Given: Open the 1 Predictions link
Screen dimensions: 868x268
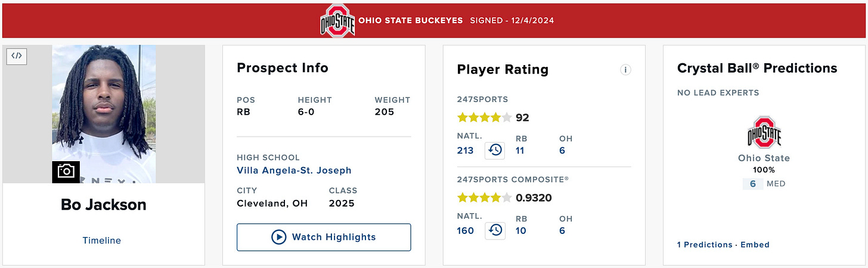Looking at the screenshot, I should click(705, 245).
